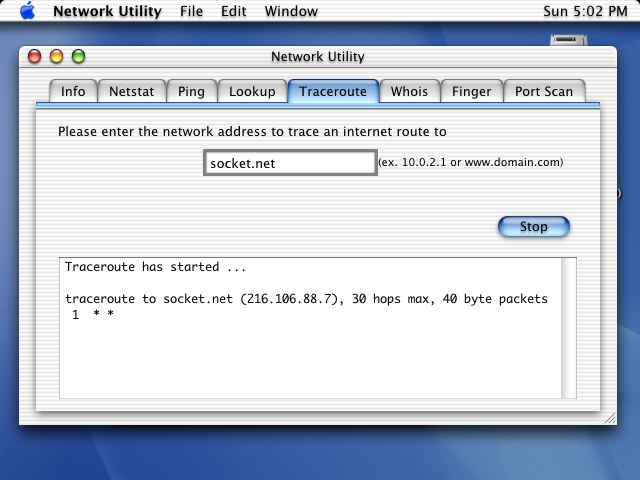The height and width of the screenshot is (480, 640).
Task: Open the Network Utility application menu
Action: (107, 11)
